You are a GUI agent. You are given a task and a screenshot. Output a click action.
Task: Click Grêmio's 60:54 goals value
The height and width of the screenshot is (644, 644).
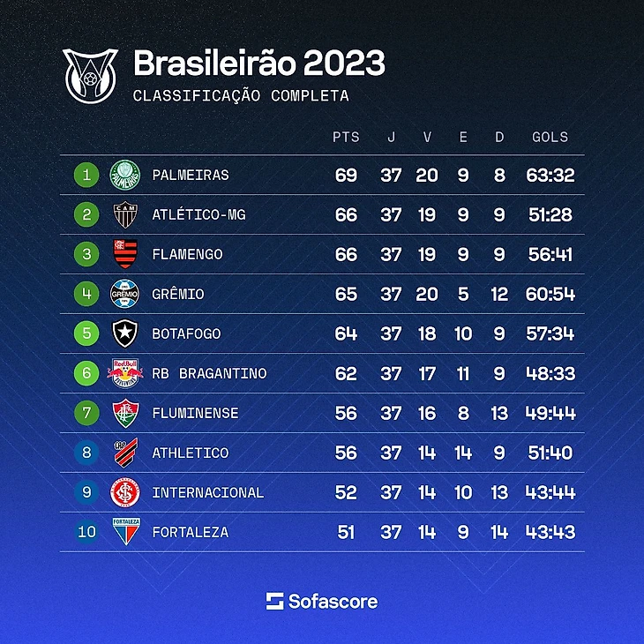[x=550, y=294]
